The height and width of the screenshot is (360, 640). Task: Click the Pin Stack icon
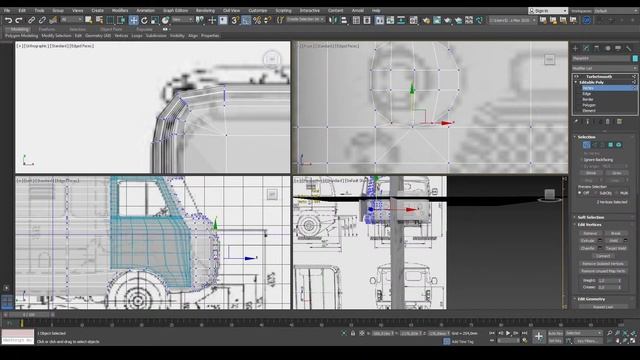576,122
